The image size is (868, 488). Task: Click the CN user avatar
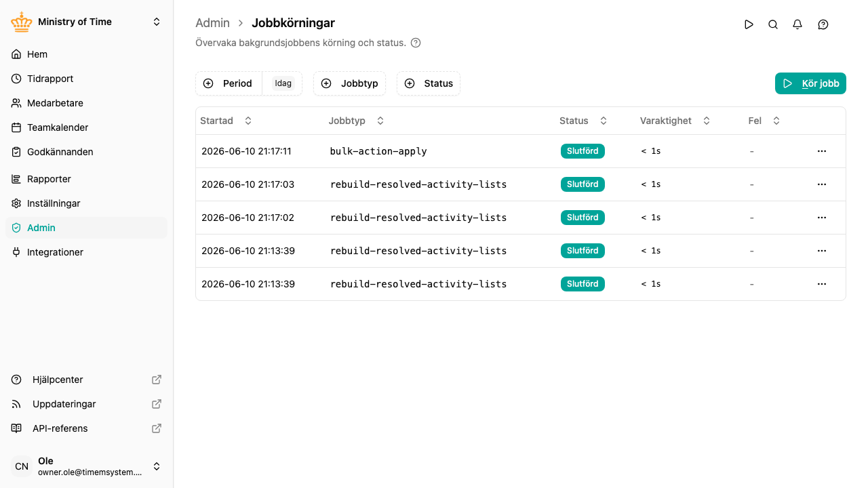tap(22, 466)
